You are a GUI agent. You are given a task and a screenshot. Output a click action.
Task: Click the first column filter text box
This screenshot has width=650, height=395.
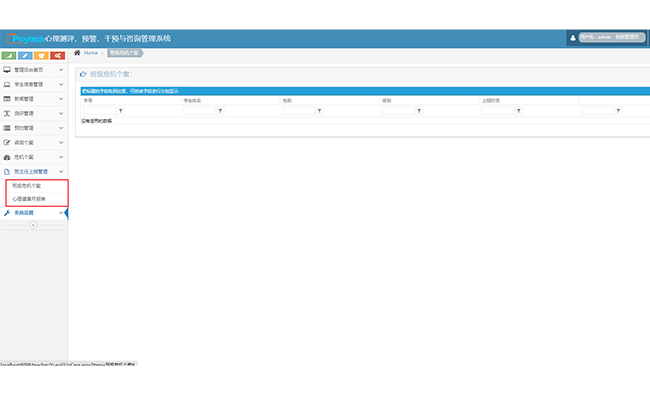pyautogui.click(x=100, y=111)
